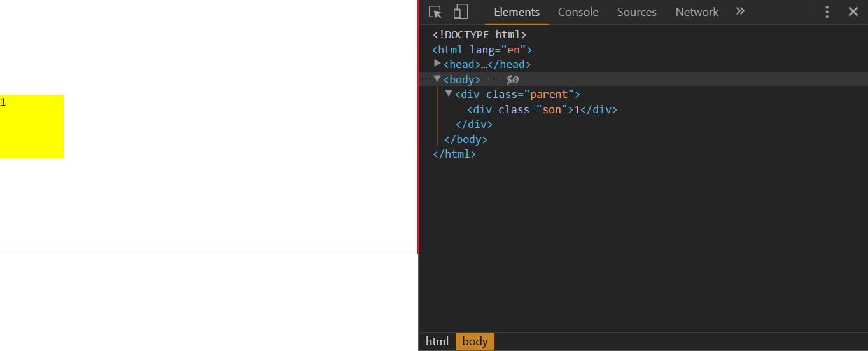The height and width of the screenshot is (351, 868).
Task: Select the div class="son" node
Action: click(542, 109)
